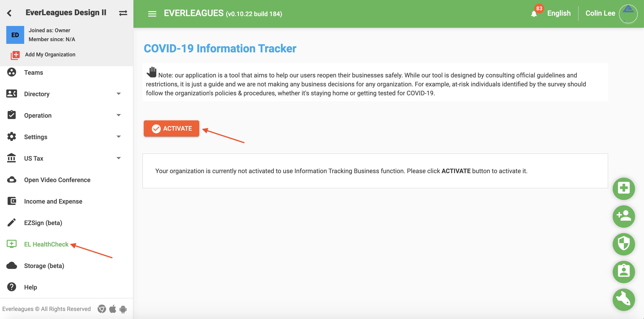This screenshot has height=319, width=644.
Task: Click the back arrow in the sidebar
Action: coord(9,13)
